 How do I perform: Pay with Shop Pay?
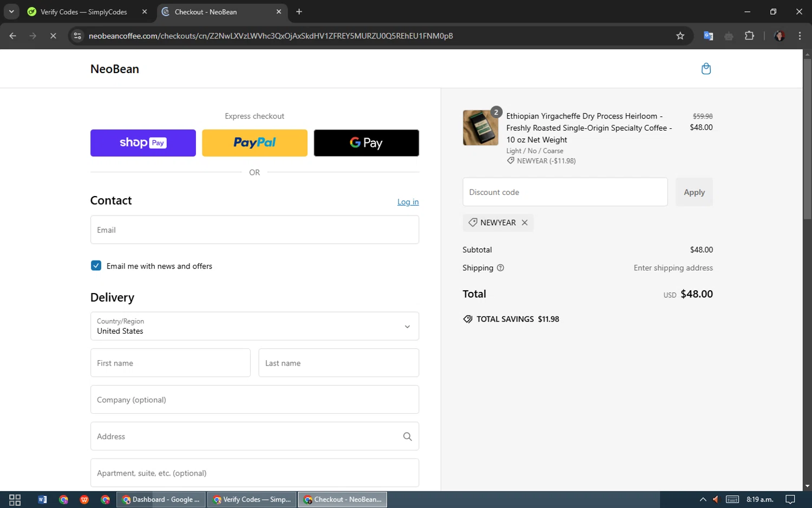(143, 143)
